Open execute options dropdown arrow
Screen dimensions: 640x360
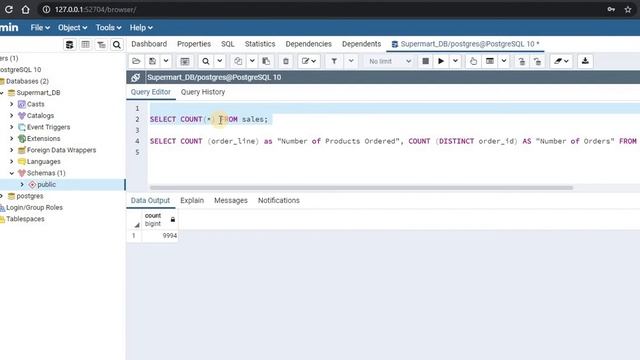[x=455, y=61]
